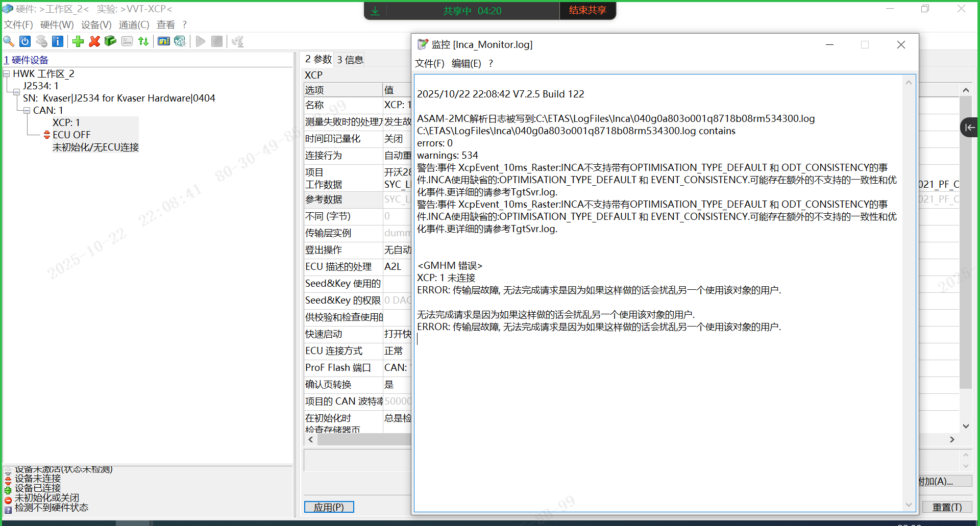Click inside the monitor log text area
This screenshot has width=980, height=526.
point(658,293)
